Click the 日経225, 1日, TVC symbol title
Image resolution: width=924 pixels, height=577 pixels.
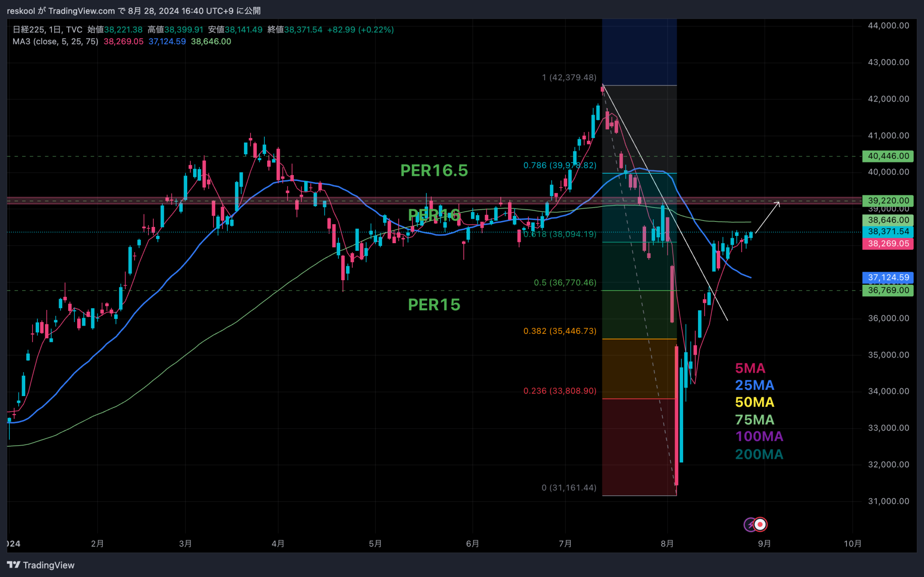[47, 30]
